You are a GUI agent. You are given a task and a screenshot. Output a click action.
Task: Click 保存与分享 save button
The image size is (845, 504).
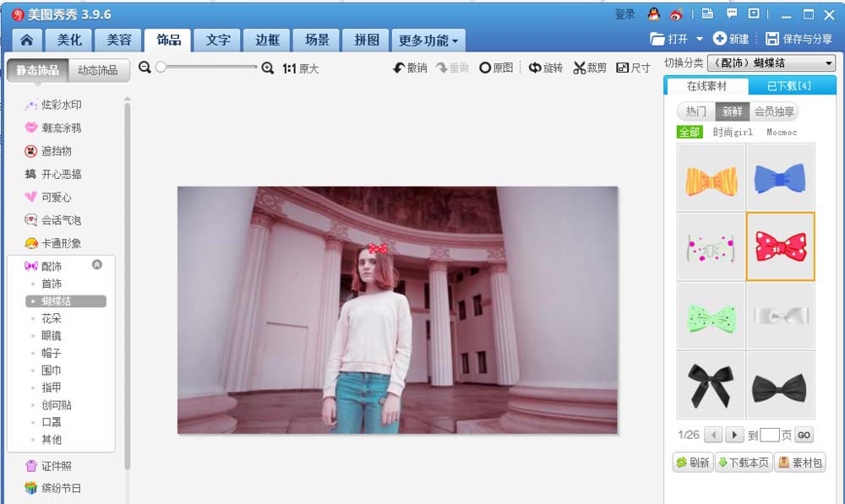[x=799, y=39]
